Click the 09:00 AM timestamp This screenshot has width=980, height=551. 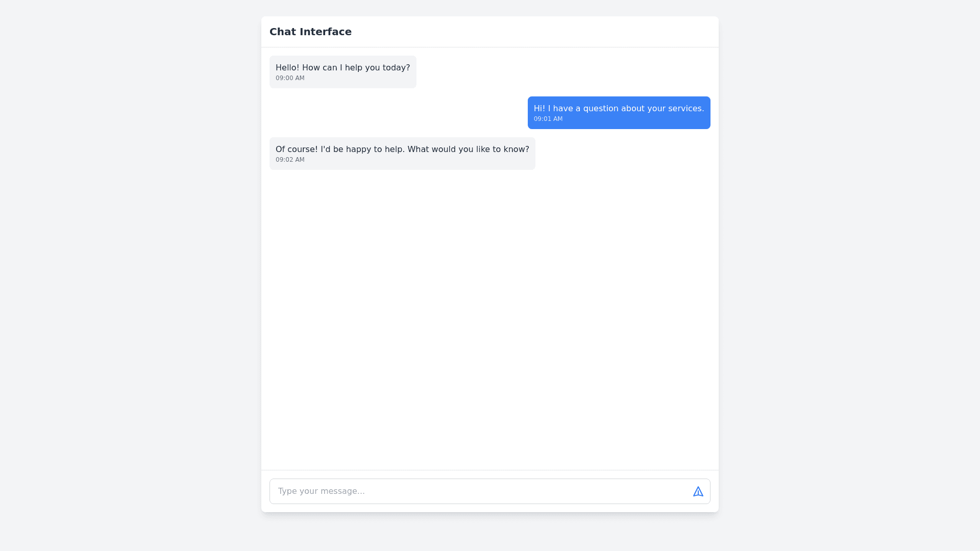(290, 78)
